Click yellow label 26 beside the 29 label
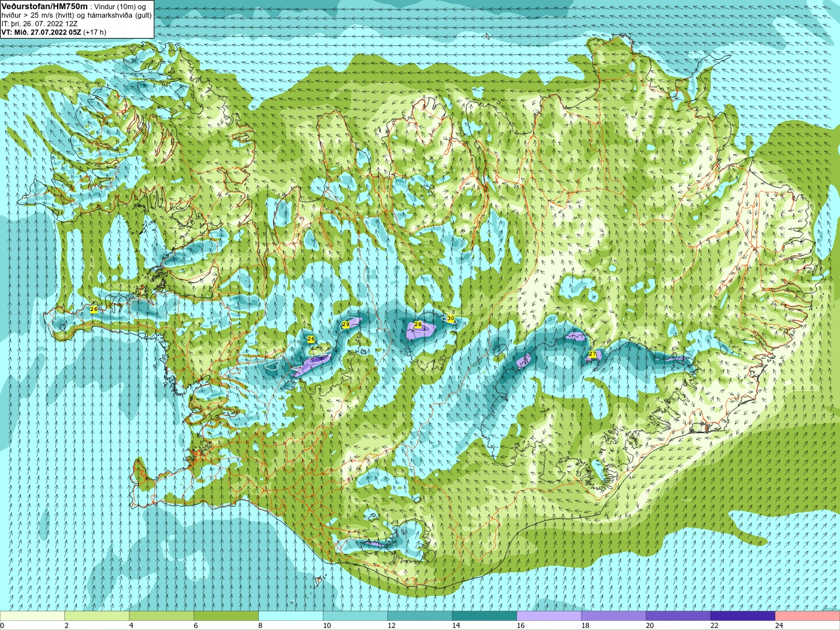 tap(311, 339)
